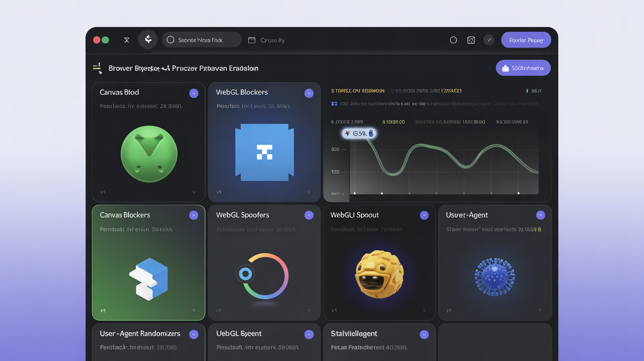Click the 'UebGL Byeent' card title

point(239,334)
